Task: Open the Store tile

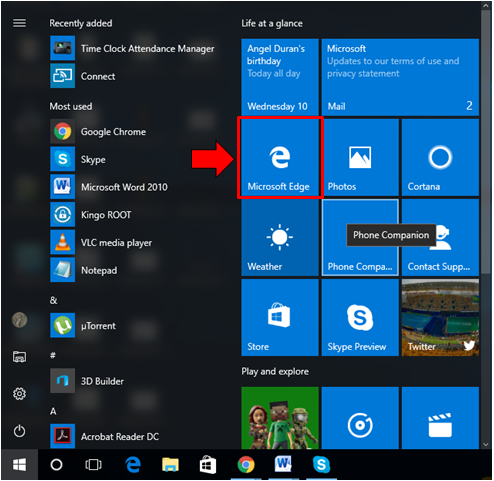Action: click(x=280, y=318)
